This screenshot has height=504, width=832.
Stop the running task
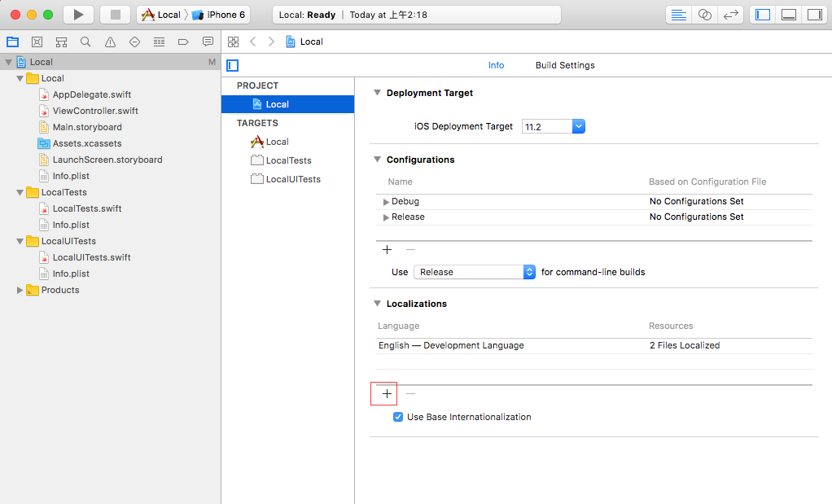coord(115,15)
